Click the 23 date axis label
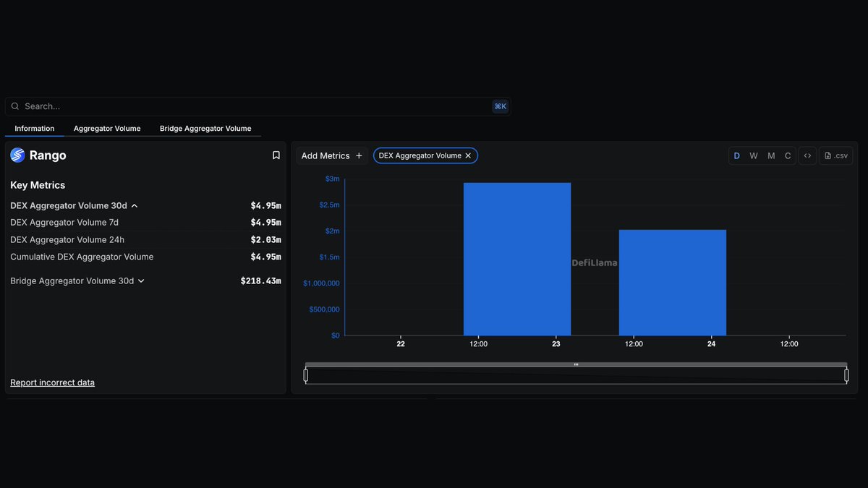The width and height of the screenshot is (868, 488). click(556, 344)
